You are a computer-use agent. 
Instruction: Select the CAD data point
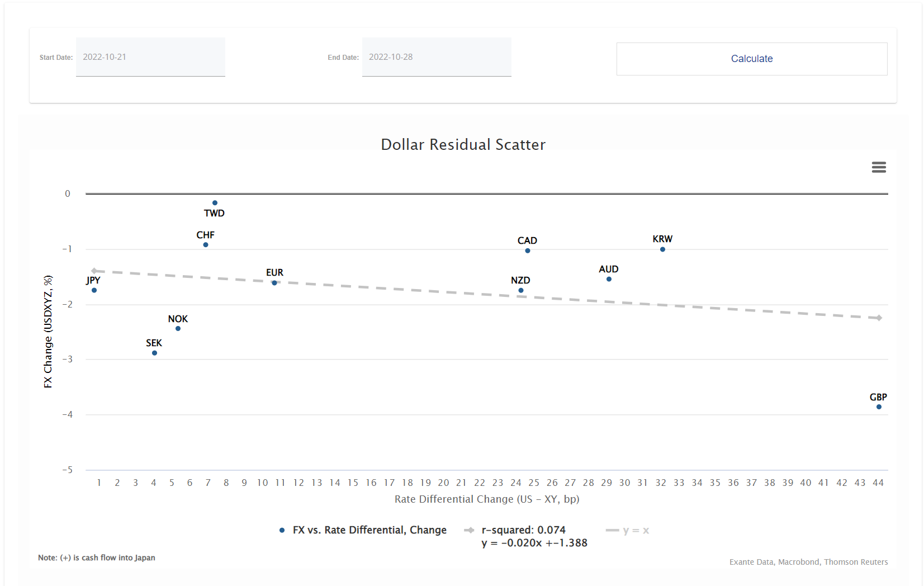point(527,251)
